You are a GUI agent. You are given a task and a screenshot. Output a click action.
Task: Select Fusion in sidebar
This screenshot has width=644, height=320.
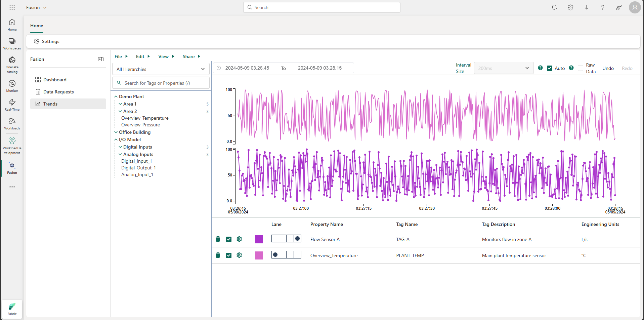12,168
